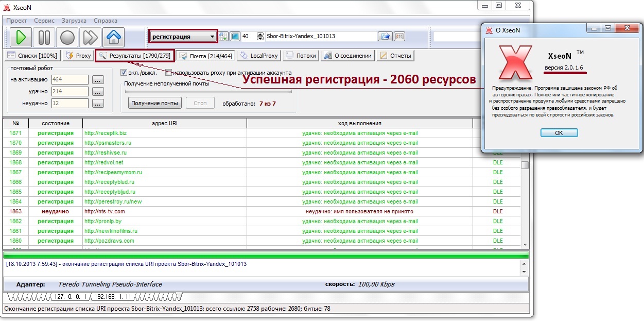Open the Сервис menu
The width and height of the screenshot is (644, 321).
click(x=44, y=21)
